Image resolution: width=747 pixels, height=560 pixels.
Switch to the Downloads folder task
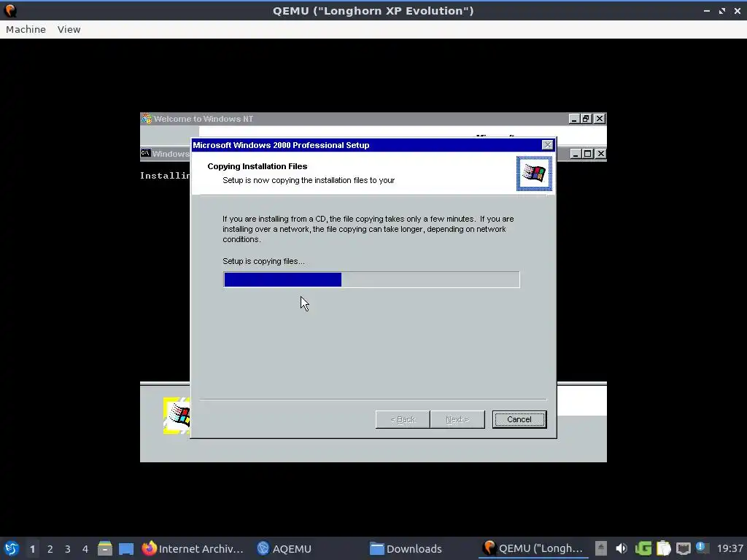click(x=406, y=548)
